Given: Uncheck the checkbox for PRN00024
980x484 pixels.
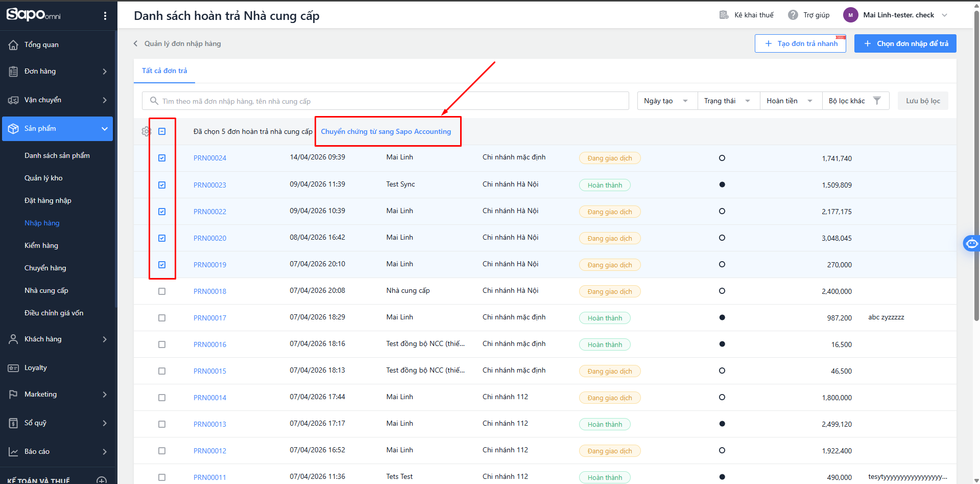Looking at the screenshot, I should (162, 158).
